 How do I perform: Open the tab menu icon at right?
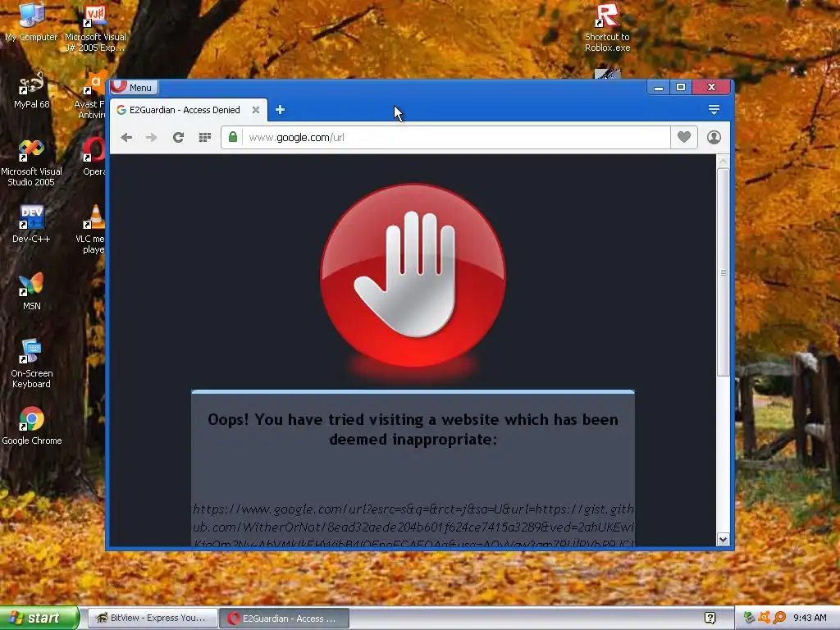714,110
